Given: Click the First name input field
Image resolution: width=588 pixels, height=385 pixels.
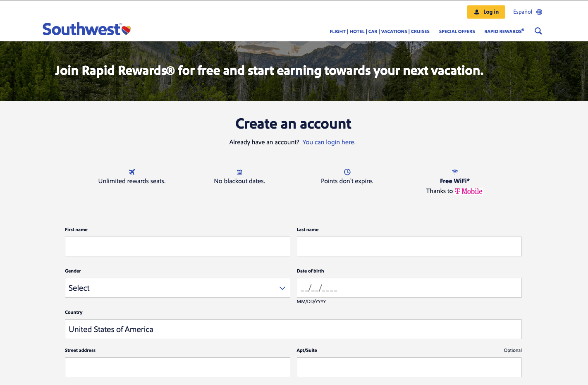Looking at the screenshot, I should click(177, 246).
